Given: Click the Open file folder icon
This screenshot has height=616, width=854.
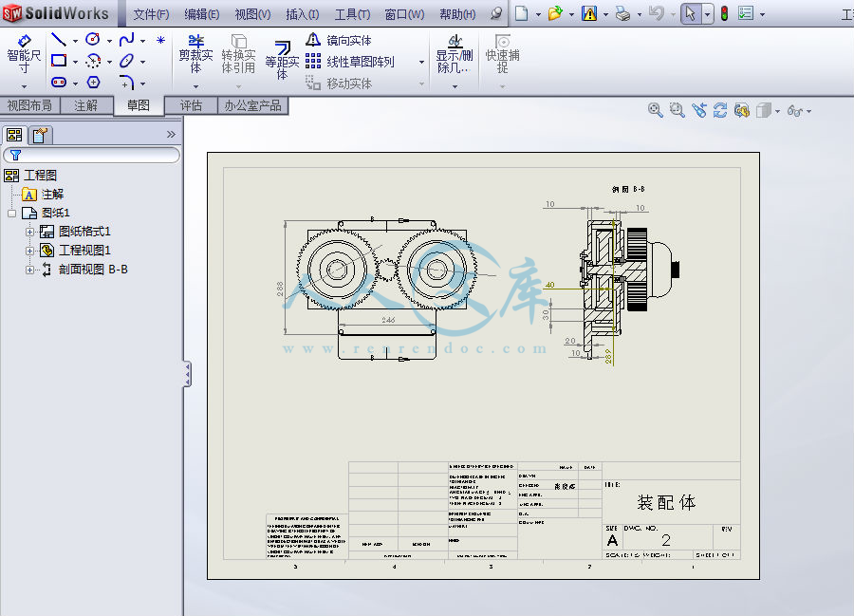Looking at the screenshot, I should [x=554, y=13].
